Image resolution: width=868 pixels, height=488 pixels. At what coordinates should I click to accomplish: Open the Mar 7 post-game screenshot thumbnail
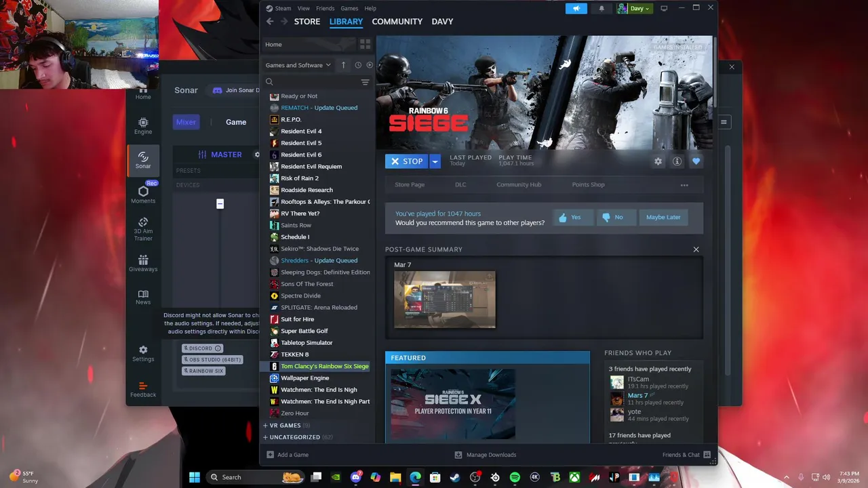tap(445, 300)
